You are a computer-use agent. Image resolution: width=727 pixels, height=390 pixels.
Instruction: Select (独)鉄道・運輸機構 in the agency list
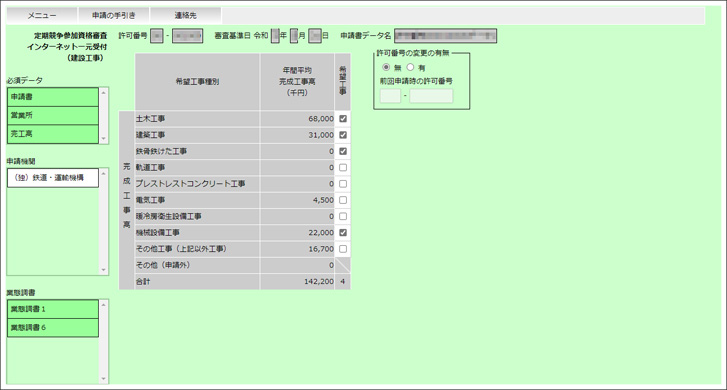point(53,178)
